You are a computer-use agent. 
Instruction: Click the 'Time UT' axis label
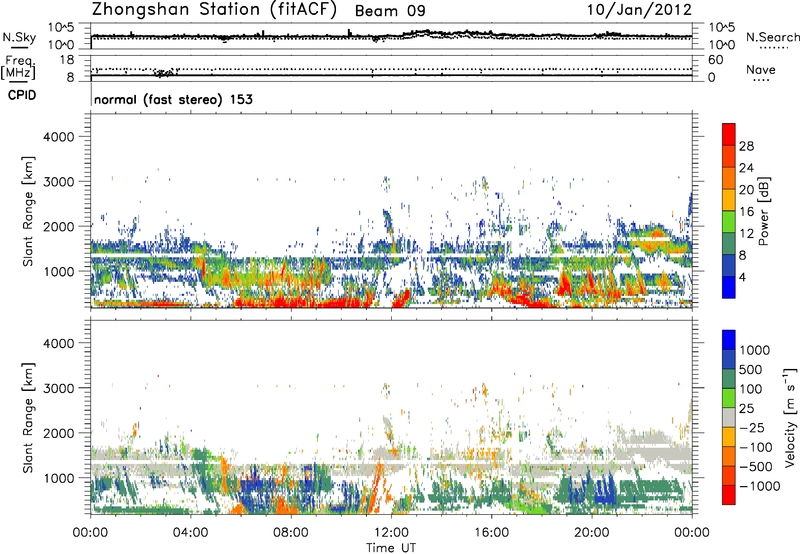point(391,548)
